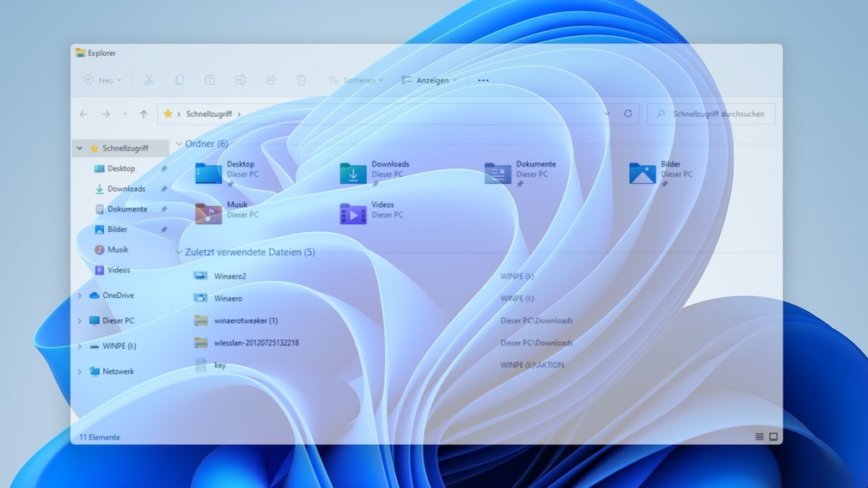Expand the OneDrive tree node

click(x=80, y=296)
